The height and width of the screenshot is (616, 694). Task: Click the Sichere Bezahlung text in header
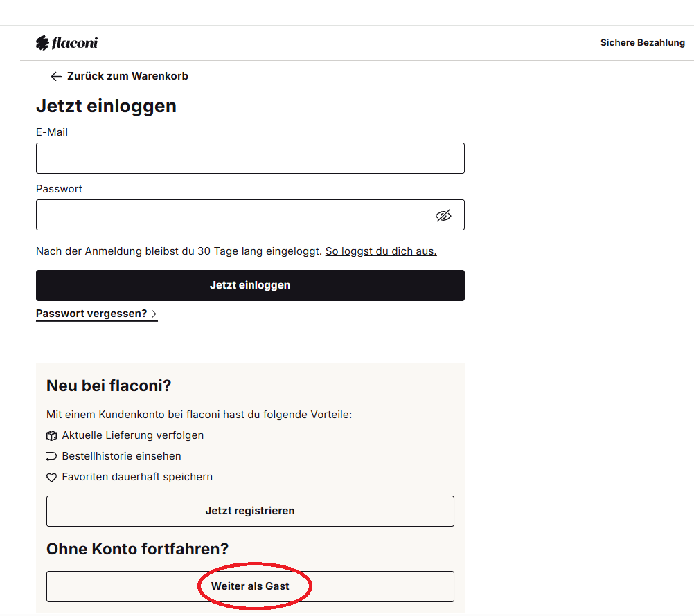point(642,42)
